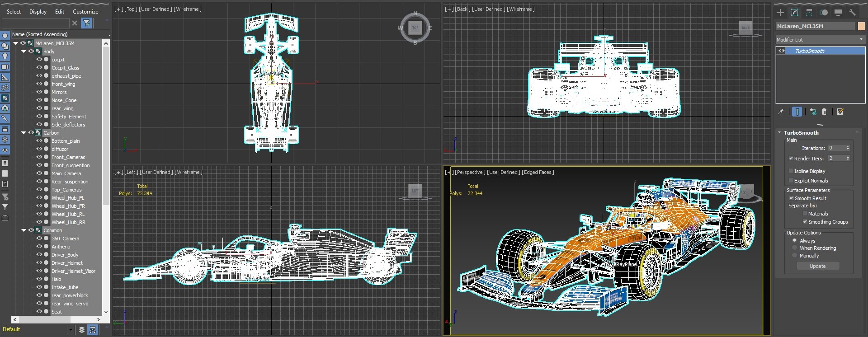Open Top viewport Wireframe label menu

coord(188,9)
